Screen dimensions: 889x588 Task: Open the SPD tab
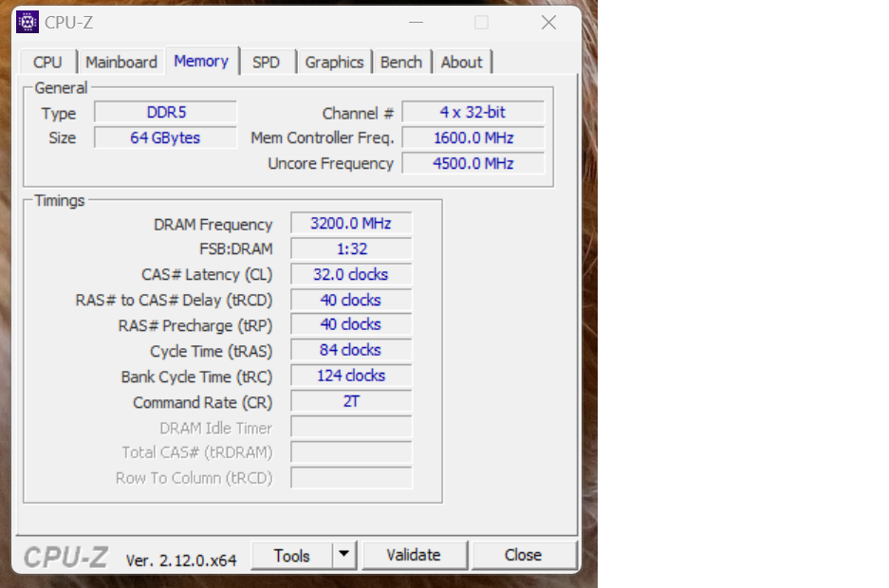[266, 62]
